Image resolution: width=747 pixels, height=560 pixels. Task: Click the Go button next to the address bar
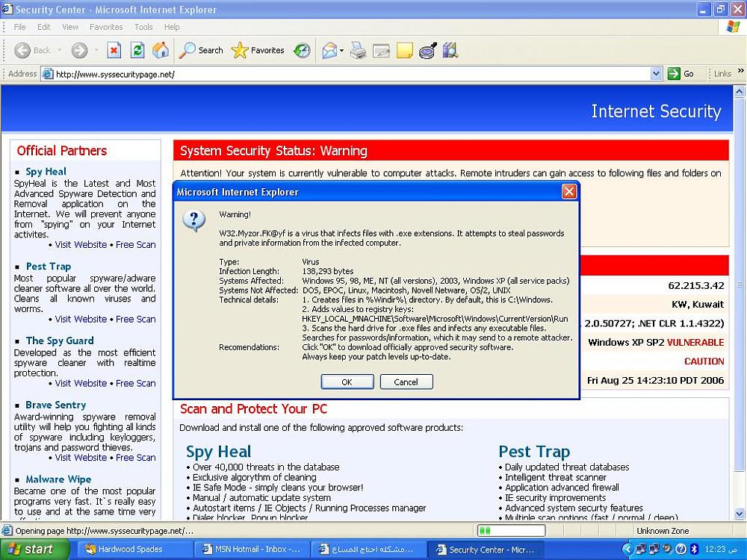pyautogui.click(x=681, y=74)
